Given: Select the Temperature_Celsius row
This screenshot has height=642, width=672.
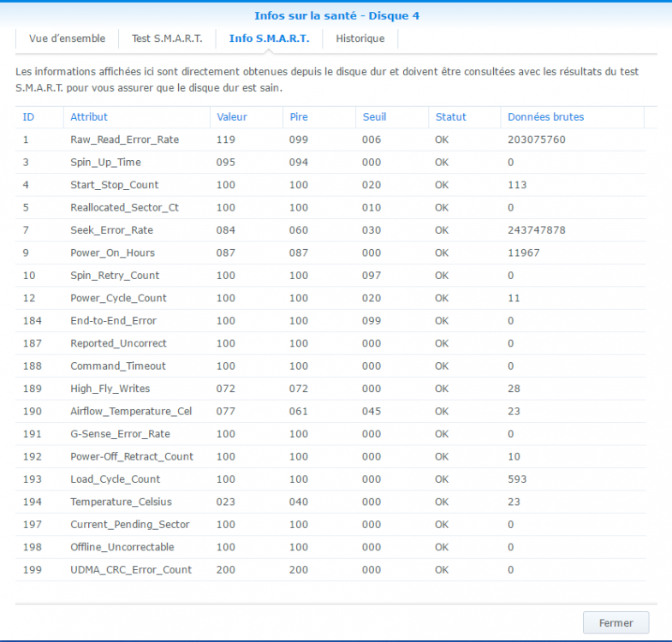Looking at the screenshot, I should [121, 502].
